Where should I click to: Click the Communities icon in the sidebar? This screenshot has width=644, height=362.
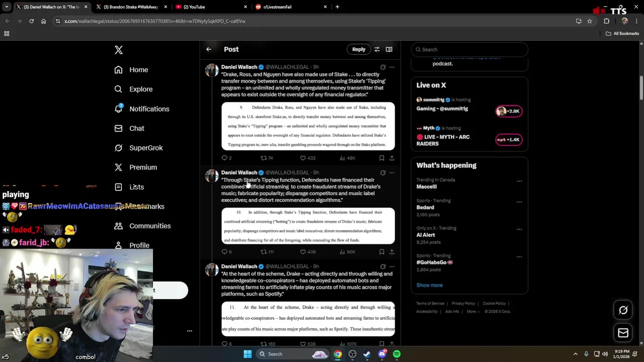click(118, 226)
